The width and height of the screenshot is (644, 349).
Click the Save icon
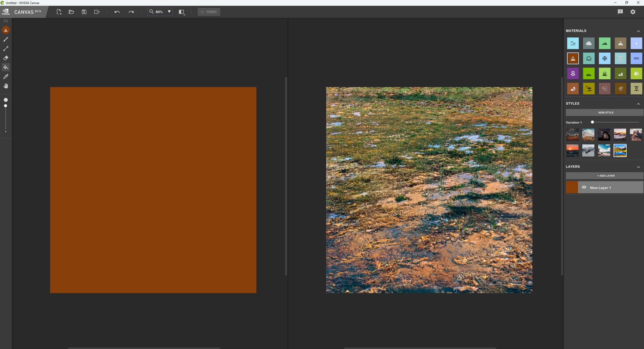pos(84,12)
